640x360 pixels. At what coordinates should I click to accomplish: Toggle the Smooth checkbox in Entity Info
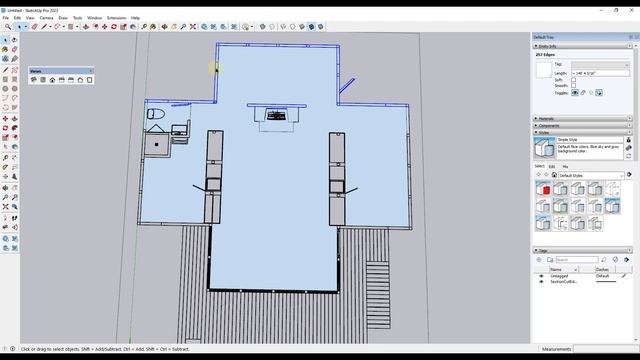coord(573,86)
